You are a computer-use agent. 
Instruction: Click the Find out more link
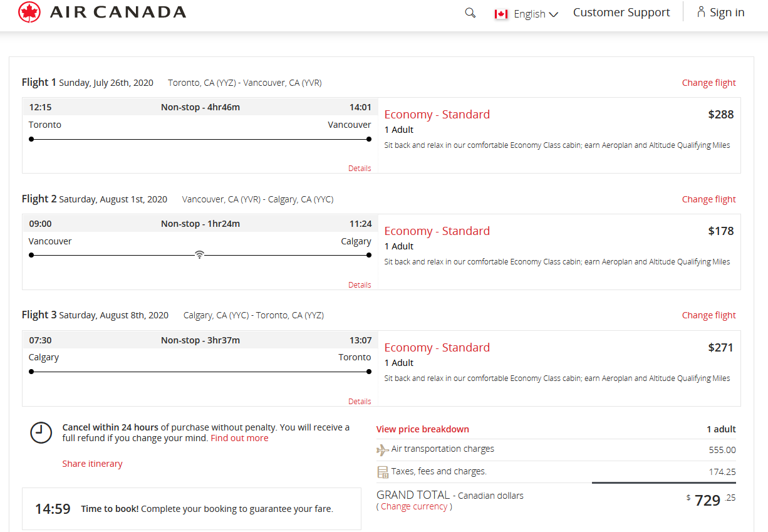[x=239, y=438]
